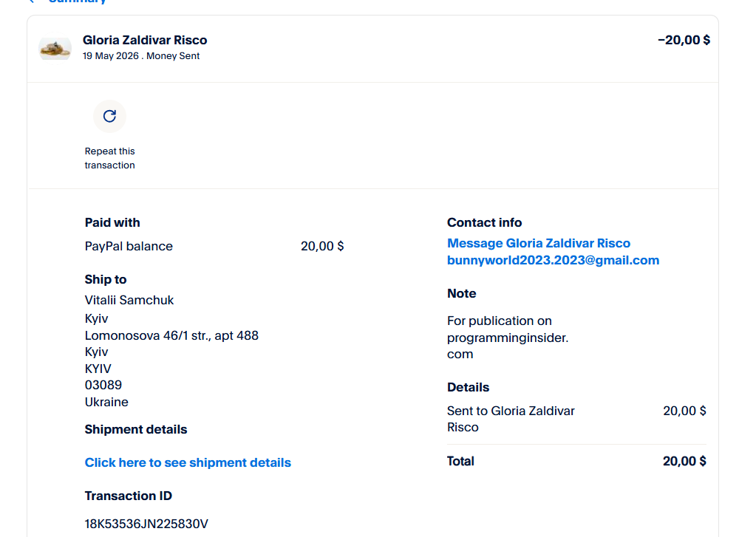Click the -20,00 $ header amount
The height and width of the screenshot is (537, 756).
point(684,40)
